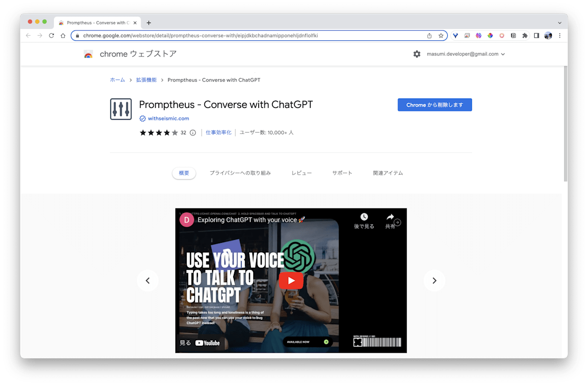Reload the current page
The width and height of the screenshot is (588, 385).
(x=51, y=35)
